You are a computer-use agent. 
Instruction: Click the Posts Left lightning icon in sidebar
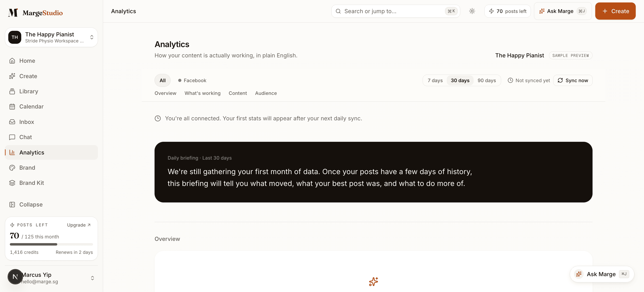[12, 225]
